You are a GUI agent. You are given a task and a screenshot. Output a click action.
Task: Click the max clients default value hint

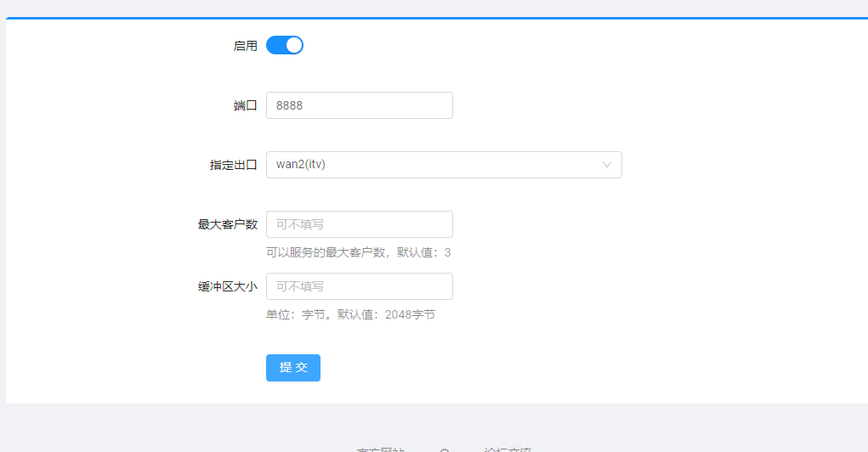coord(358,252)
